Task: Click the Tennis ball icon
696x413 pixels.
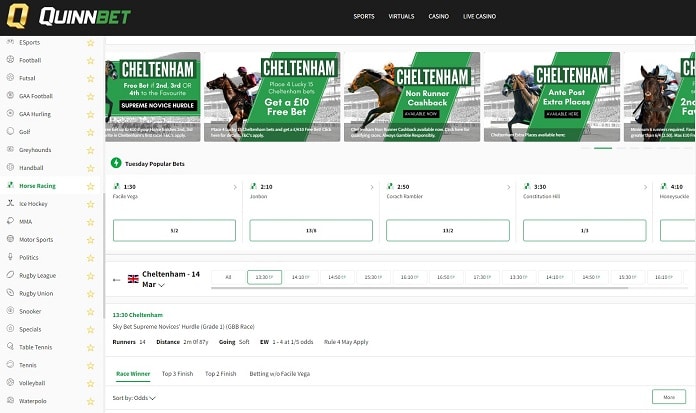Action: (10, 364)
